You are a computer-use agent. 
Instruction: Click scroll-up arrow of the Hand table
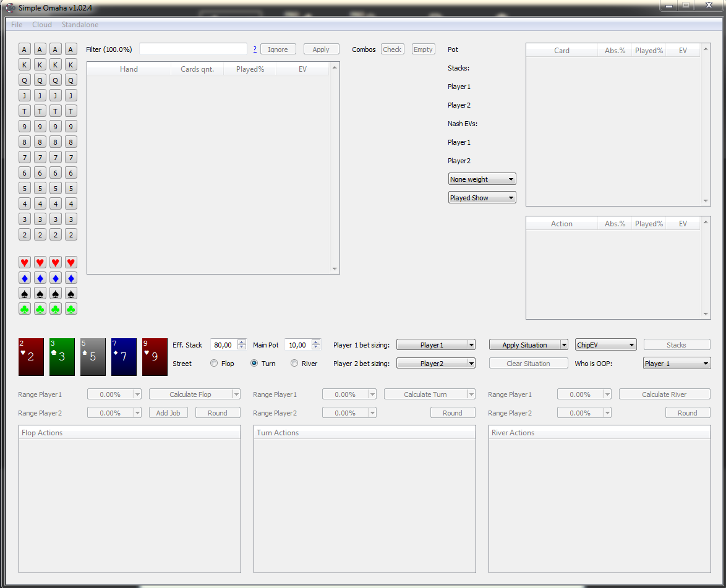point(335,67)
